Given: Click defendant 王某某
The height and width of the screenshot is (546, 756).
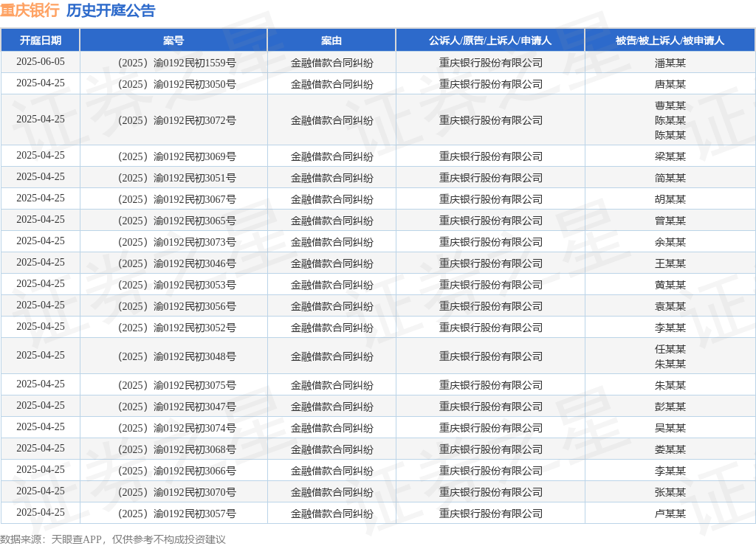Looking at the screenshot, I should pos(670,263).
